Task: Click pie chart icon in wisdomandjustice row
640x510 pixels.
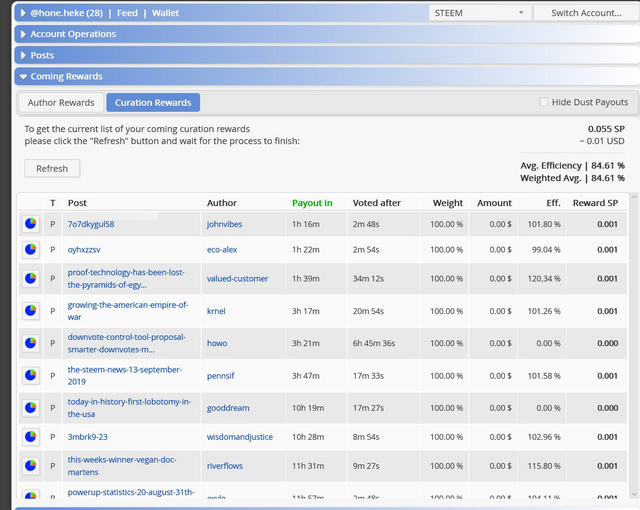Action: point(30,437)
